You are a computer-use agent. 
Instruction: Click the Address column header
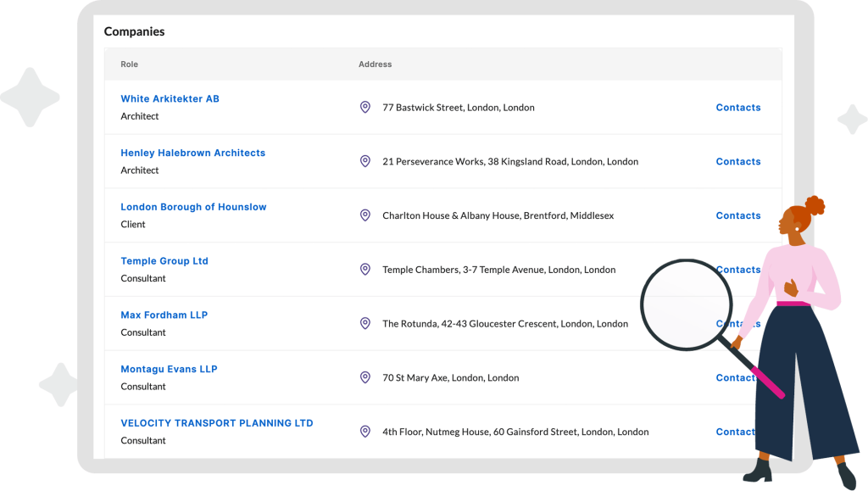[x=375, y=64]
